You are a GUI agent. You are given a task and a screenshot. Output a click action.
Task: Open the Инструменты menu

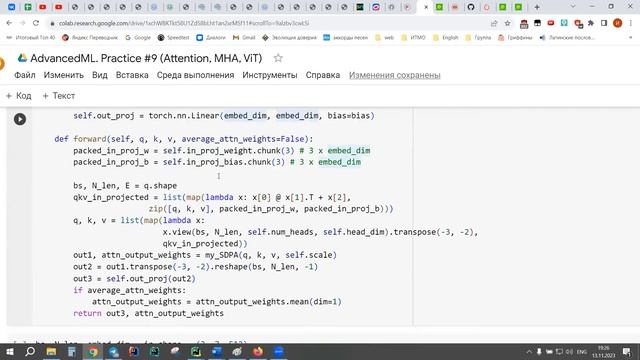coord(270,75)
